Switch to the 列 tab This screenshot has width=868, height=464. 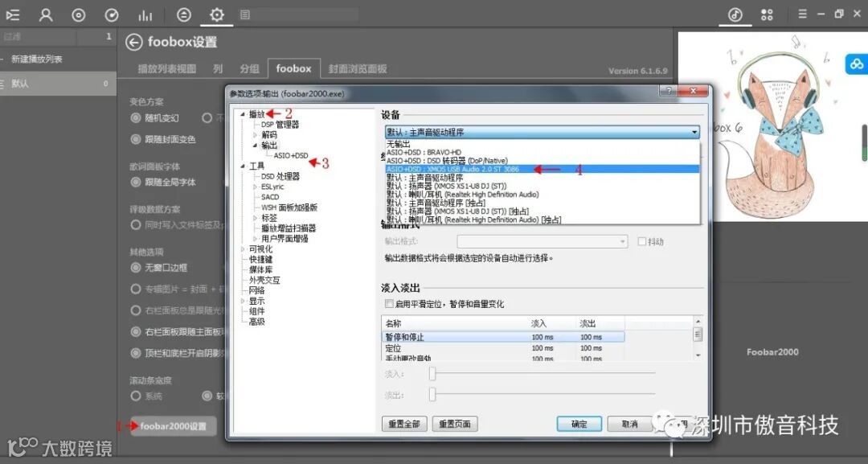218,68
